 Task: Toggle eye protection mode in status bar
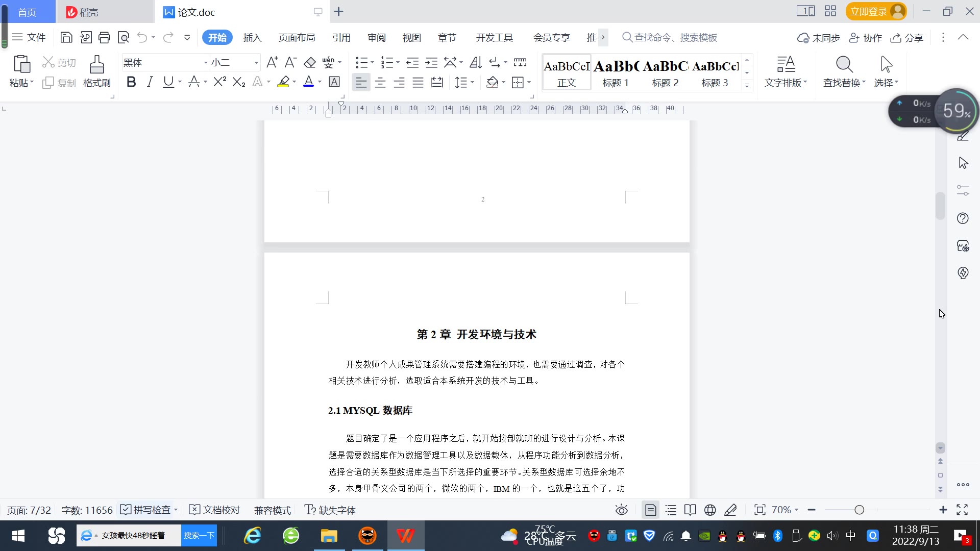[x=621, y=510]
